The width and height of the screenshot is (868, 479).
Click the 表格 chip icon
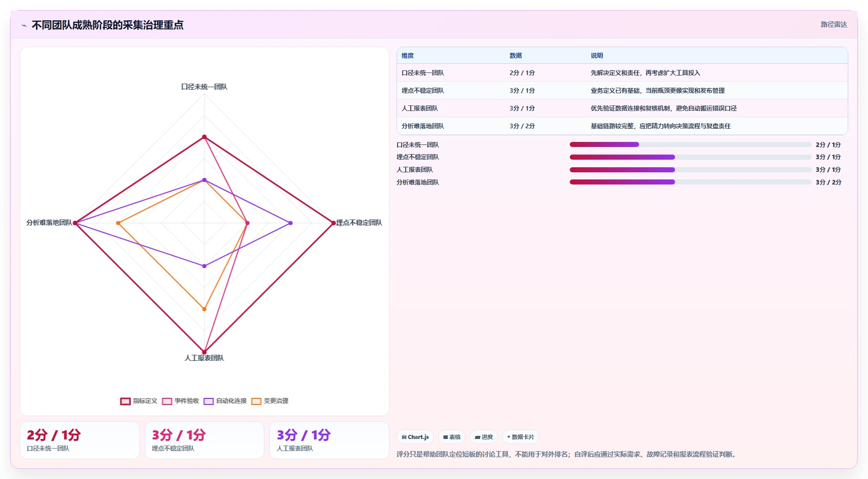(x=446, y=437)
